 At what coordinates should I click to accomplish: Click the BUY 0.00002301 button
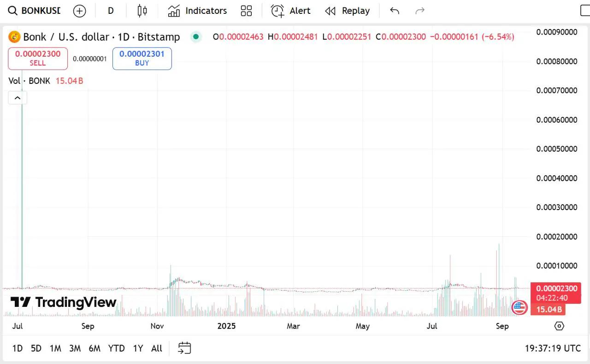[142, 59]
